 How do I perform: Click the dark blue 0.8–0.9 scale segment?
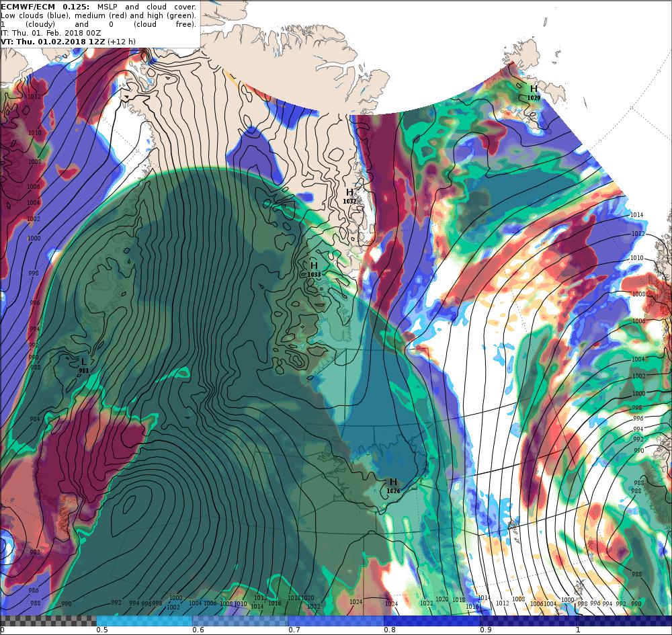[x=432, y=621]
